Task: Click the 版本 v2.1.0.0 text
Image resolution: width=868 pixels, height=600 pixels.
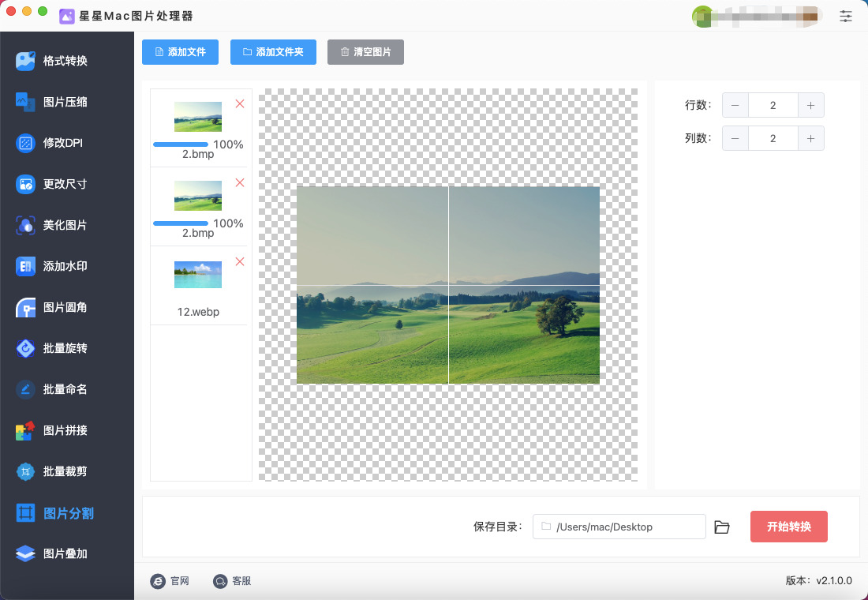Action: [x=819, y=580]
